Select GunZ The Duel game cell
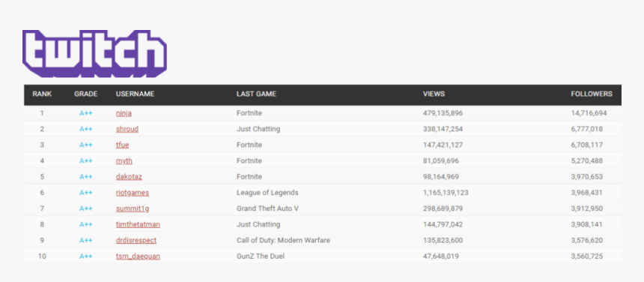The height and width of the screenshot is (282, 644). point(261,256)
